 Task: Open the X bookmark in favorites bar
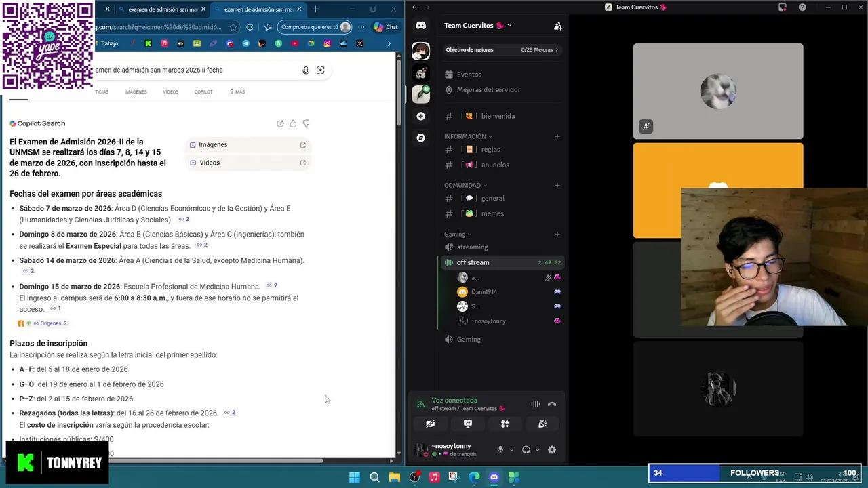click(359, 43)
